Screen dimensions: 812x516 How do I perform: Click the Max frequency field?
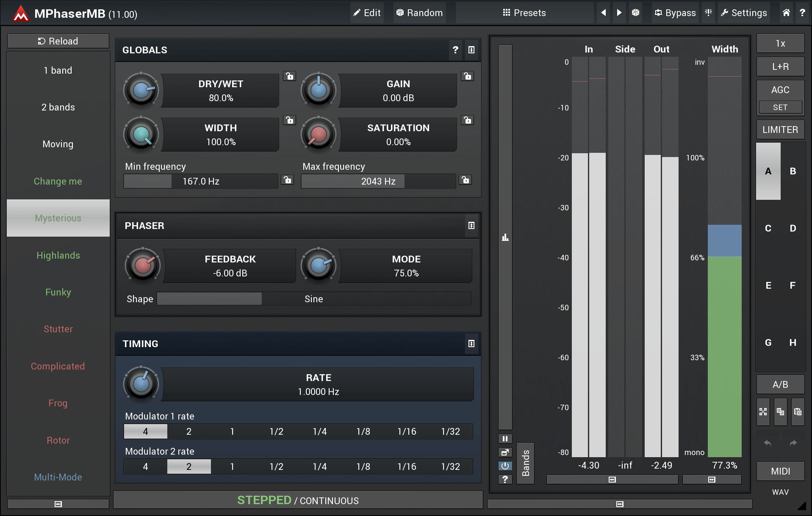point(378,181)
